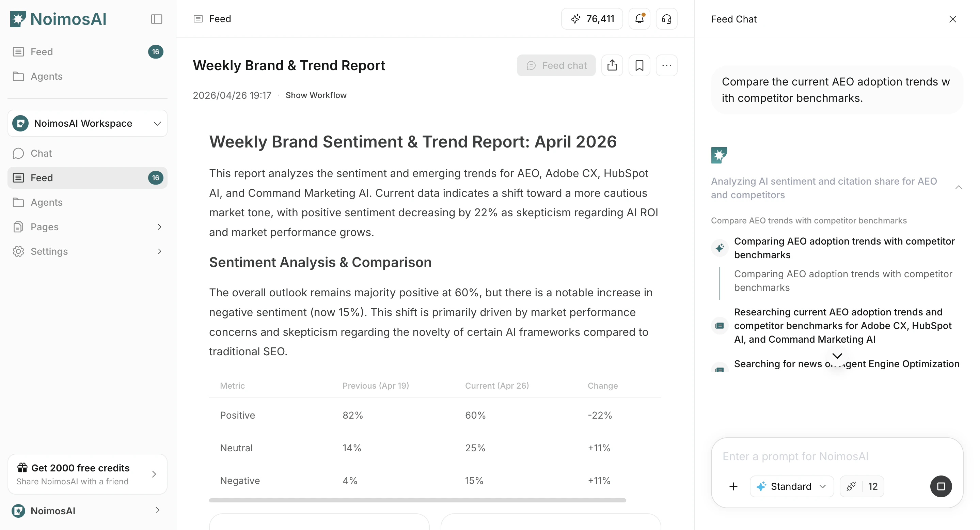Bookmark the Weekly Brand & Trend Report

pos(639,65)
